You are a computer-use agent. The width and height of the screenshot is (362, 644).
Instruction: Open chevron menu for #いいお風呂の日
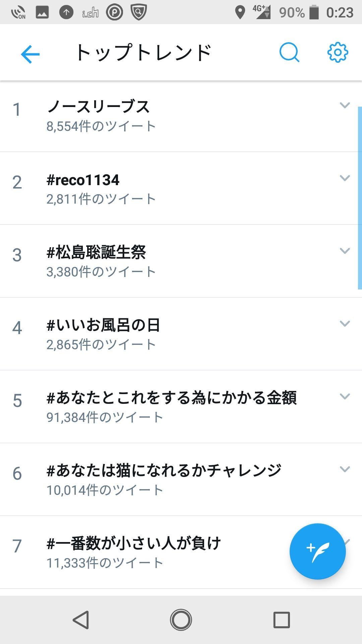(345, 324)
